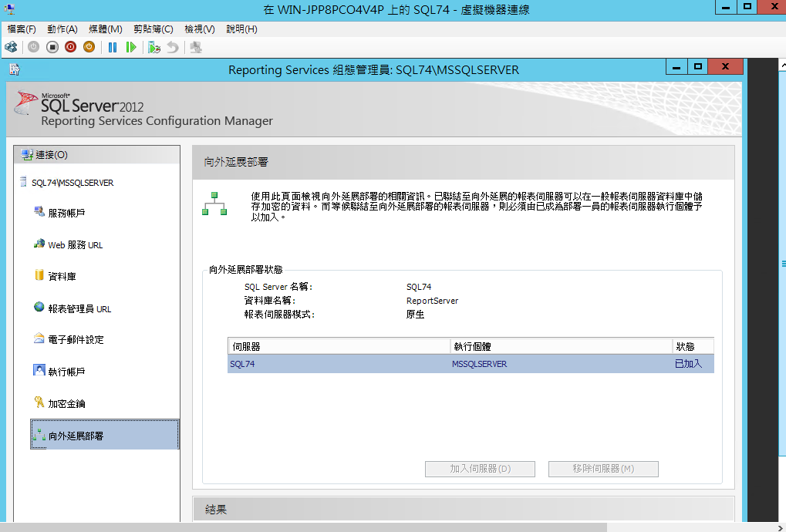Screen dimensions: 786x532
Task: Open the 報表管理員 URL page
Action: coord(73,308)
